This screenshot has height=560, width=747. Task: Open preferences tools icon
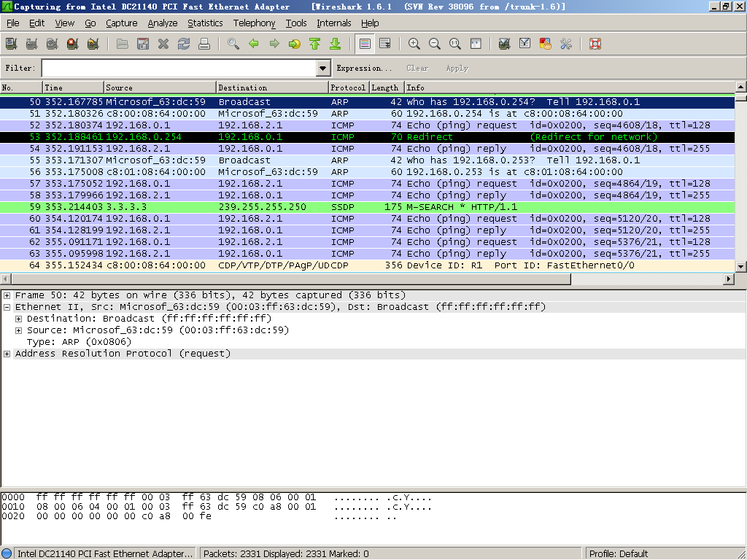click(x=566, y=44)
